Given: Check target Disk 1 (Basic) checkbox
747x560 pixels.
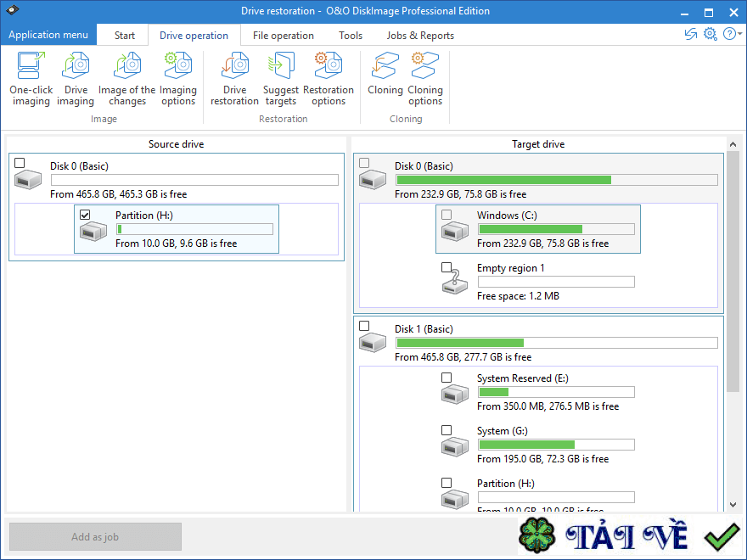Looking at the screenshot, I should click(364, 326).
